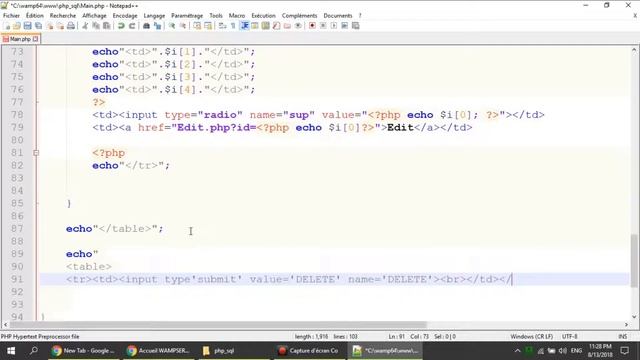Toggle show all characters (pilcrow icon)
640x360 pixels.
pos(233,26)
